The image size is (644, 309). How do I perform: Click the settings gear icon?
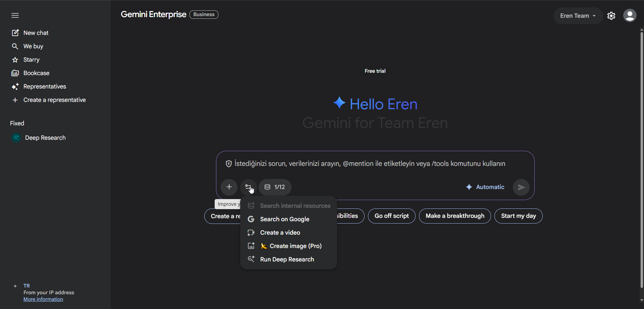pyautogui.click(x=611, y=16)
